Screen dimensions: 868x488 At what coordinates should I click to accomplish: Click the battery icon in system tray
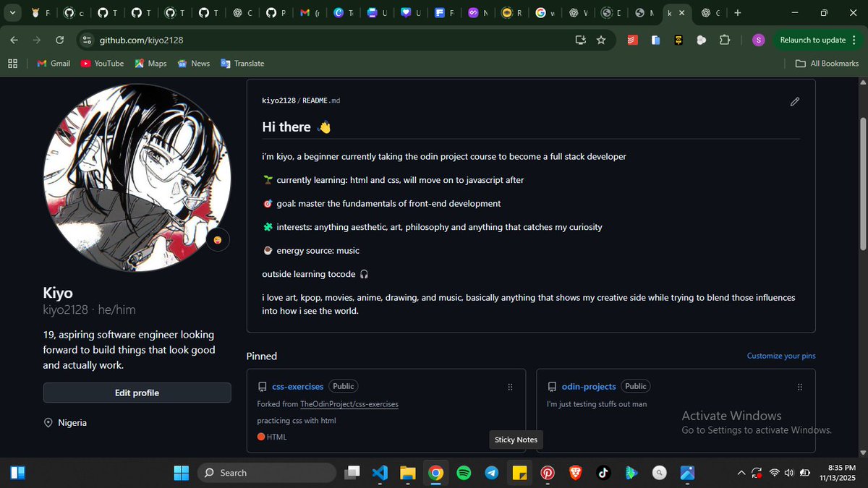[805, 473]
